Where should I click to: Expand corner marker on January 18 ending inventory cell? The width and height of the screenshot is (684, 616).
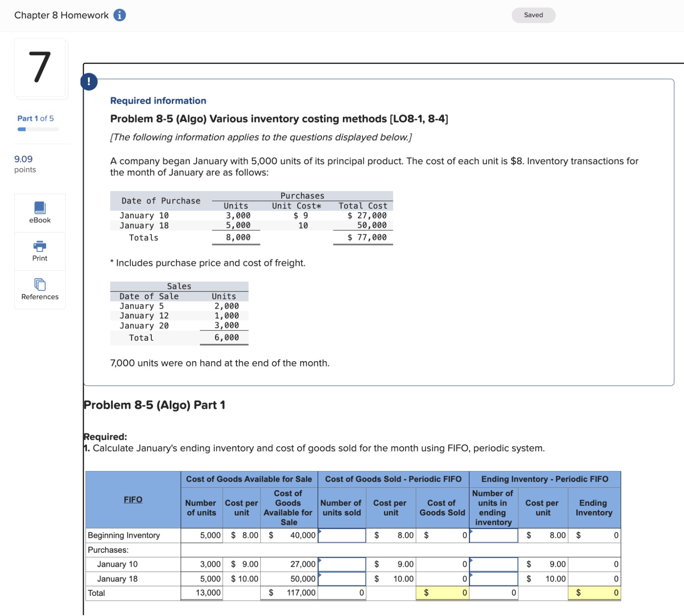click(x=471, y=574)
